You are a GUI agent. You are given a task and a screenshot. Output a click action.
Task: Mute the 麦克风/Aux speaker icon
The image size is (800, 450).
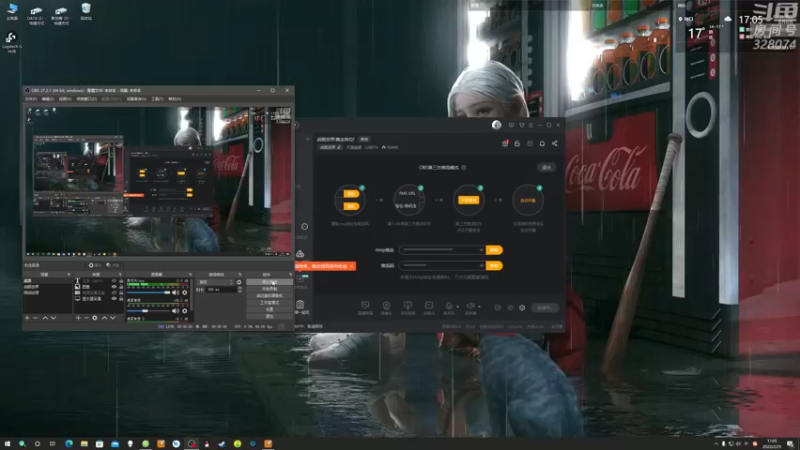[x=175, y=293]
